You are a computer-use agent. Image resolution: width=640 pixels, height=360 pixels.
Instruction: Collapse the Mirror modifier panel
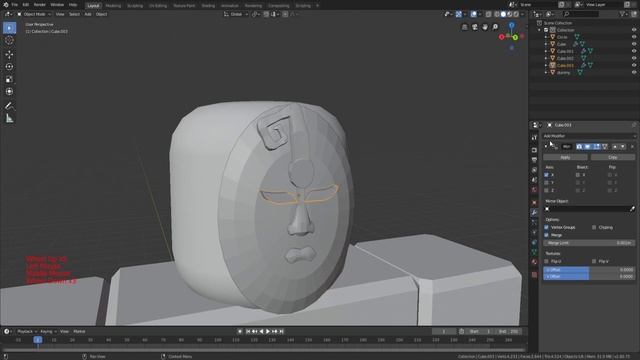coord(546,147)
